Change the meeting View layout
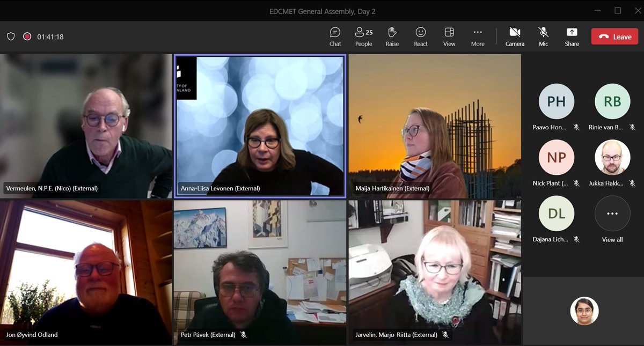This screenshot has width=644, height=346. tap(449, 36)
